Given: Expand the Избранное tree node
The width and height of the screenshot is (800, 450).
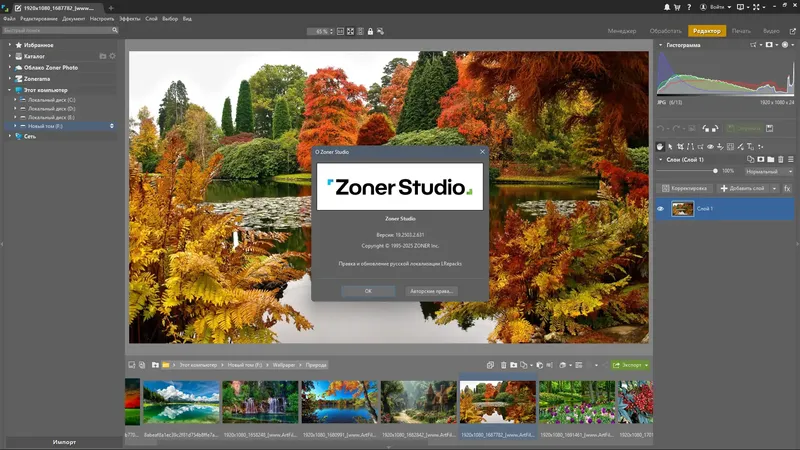Looking at the screenshot, I should (x=9, y=45).
